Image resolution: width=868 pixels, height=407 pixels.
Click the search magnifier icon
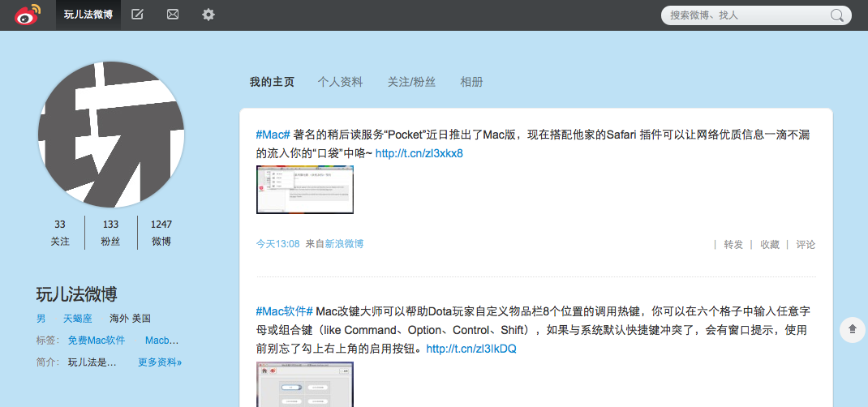pos(837,15)
